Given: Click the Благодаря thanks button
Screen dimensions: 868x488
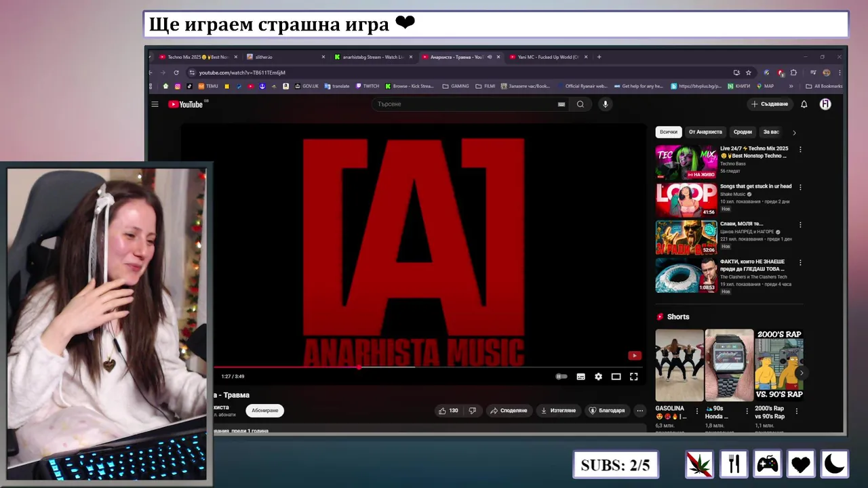Looking at the screenshot, I should point(607,411).
